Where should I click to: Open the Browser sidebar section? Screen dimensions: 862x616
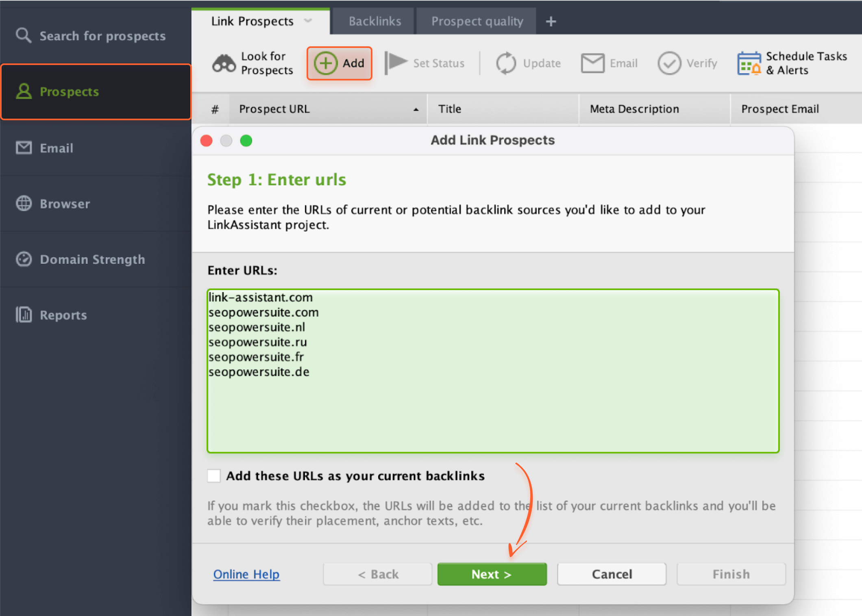96,204
